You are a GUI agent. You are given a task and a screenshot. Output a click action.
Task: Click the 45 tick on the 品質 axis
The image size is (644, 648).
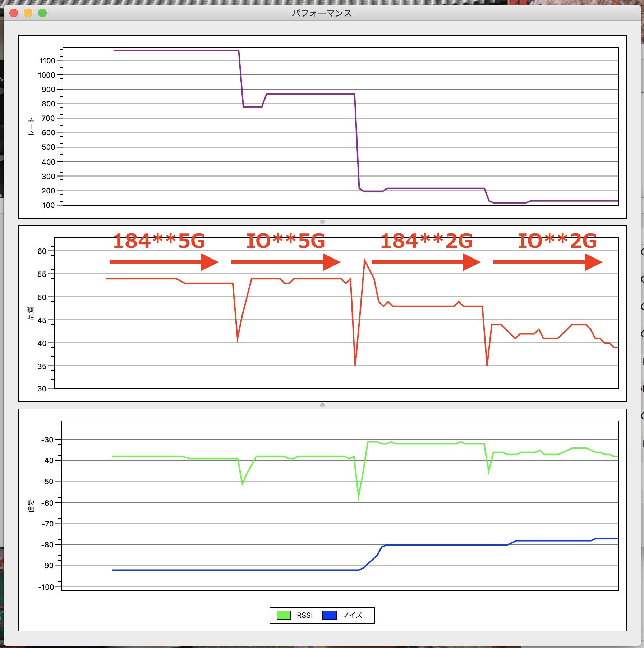(42, 320)
